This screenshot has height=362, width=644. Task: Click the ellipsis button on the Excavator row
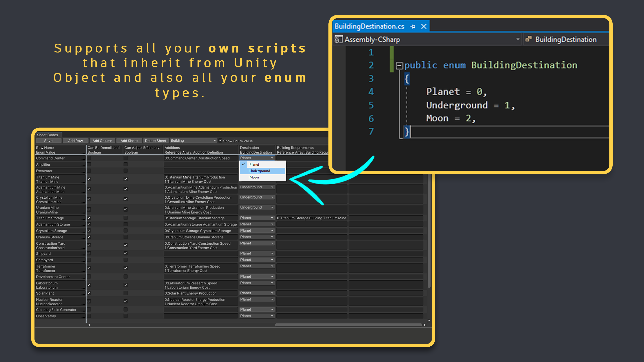[83, 172]
